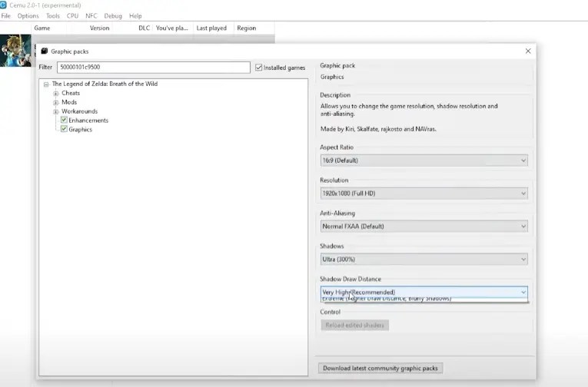The height and width of the screenshot is (387, 588).
Task: Select the Graphics tree item label
Action: (x=80, y=129)
